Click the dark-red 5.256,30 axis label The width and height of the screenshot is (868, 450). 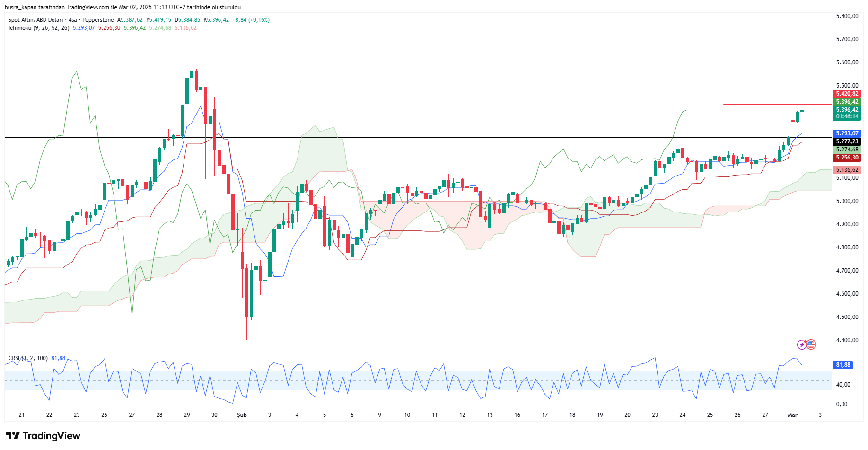click(x=846, y=158)
